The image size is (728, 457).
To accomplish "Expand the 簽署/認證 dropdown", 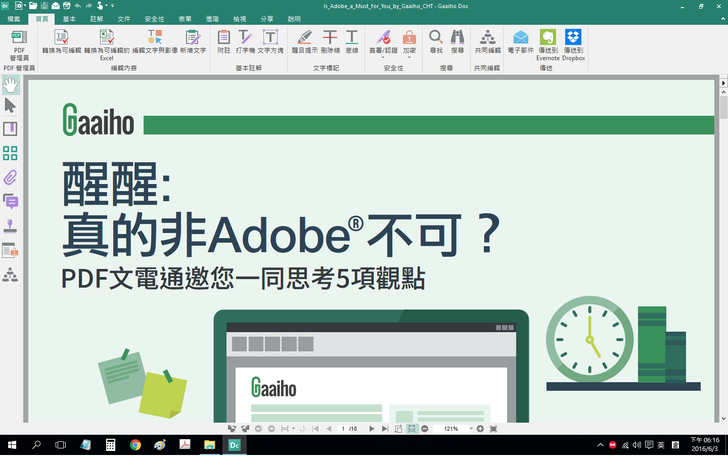I will tap(384, 57).
